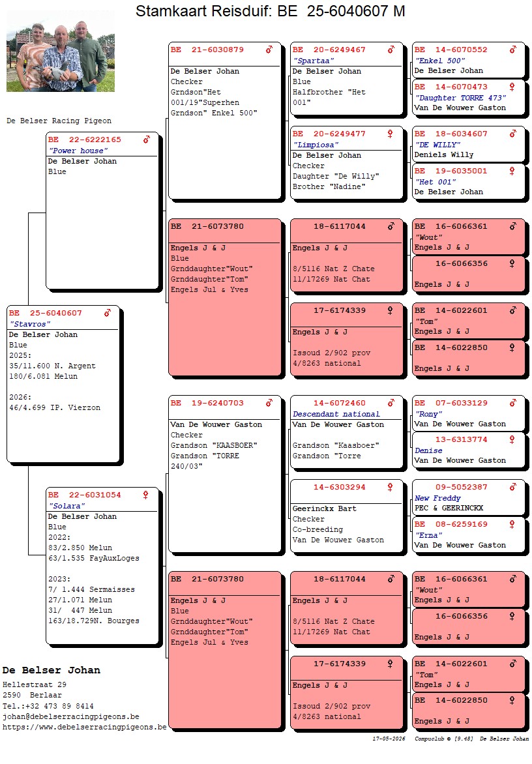Select the address line "Hellestraat 29"
Screen dimensions: 532x764
tap(35, 685)
